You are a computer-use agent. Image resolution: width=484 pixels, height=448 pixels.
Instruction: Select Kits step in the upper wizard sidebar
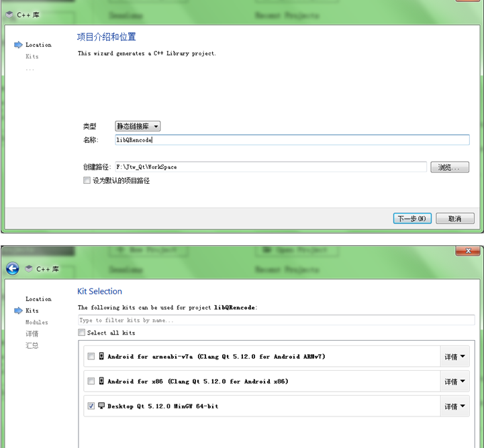point(32,56)
